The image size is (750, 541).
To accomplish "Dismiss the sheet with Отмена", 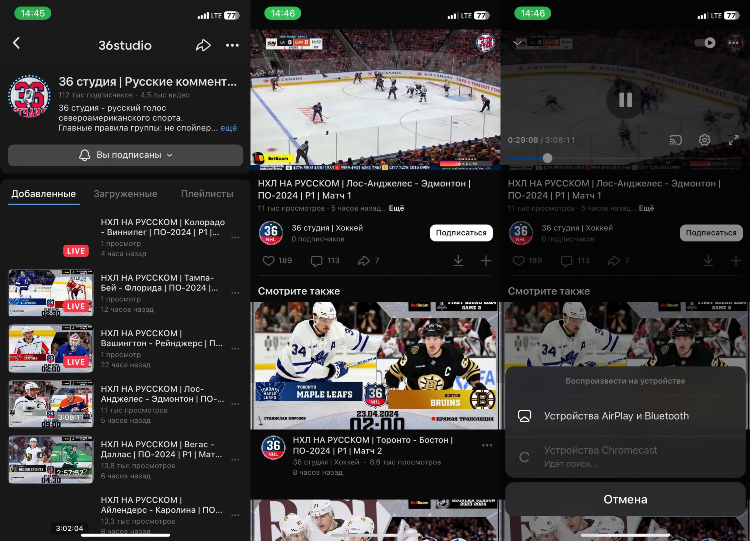I will tap(625, 499).
